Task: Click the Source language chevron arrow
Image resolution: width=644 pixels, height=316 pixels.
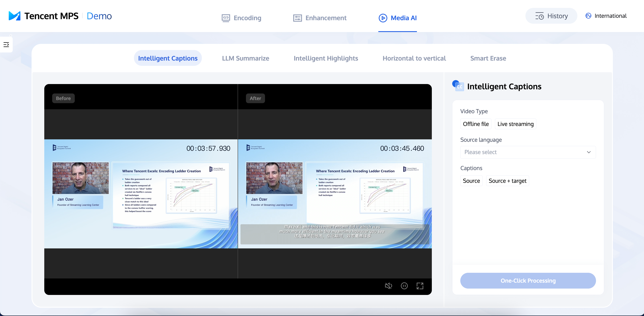Action: 589,152
